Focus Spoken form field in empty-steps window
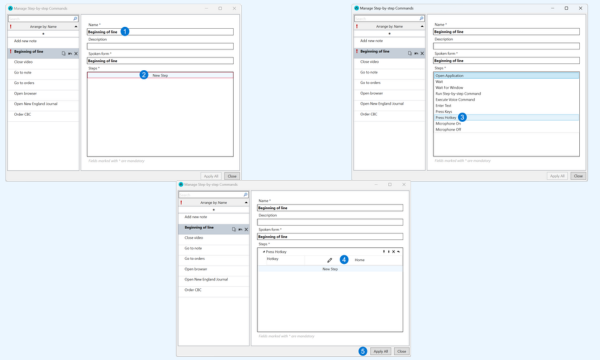 click(x=160, y=61)
